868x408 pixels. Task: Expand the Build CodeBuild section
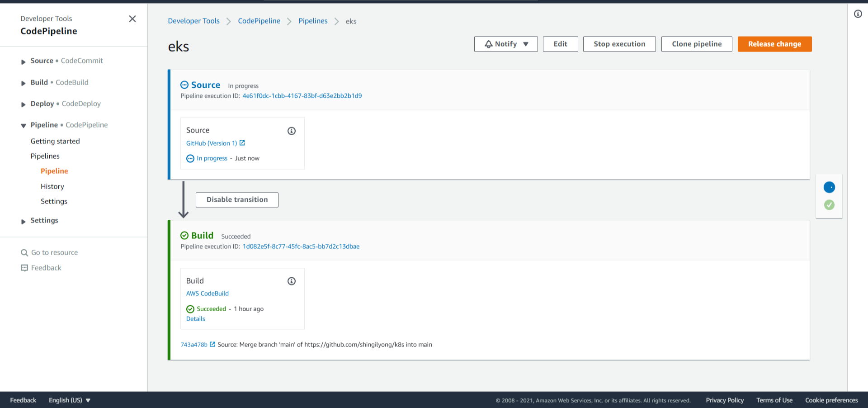(24, 83)
